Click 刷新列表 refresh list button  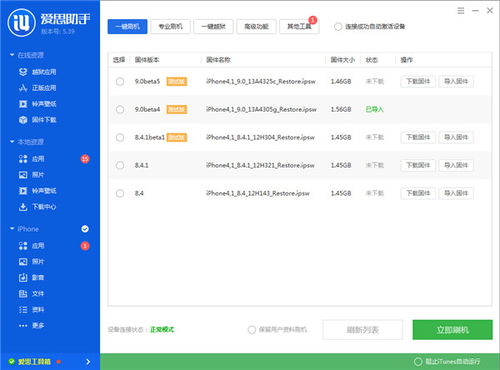pyautogui.click(x=363, y=330)
